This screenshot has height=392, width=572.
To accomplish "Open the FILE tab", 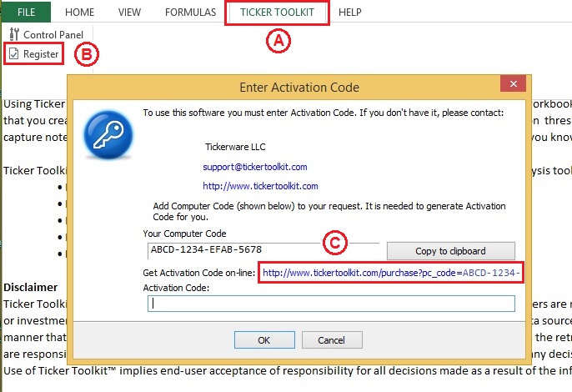I will (x=27, y=12).
